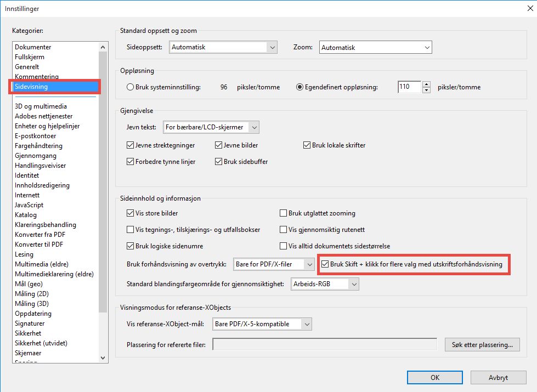Enable Bruk utglattet zooming
Screen dimensions: 537x392
[283, 213]
